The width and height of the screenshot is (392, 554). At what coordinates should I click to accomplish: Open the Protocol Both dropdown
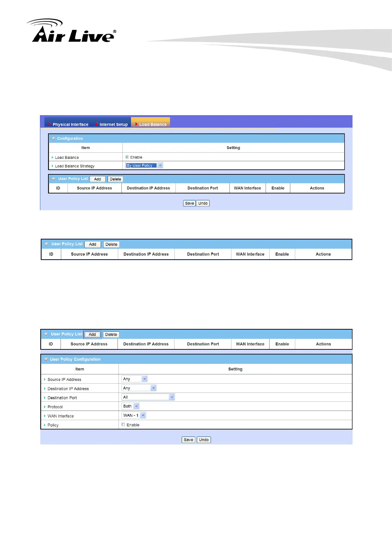point(131,406)
